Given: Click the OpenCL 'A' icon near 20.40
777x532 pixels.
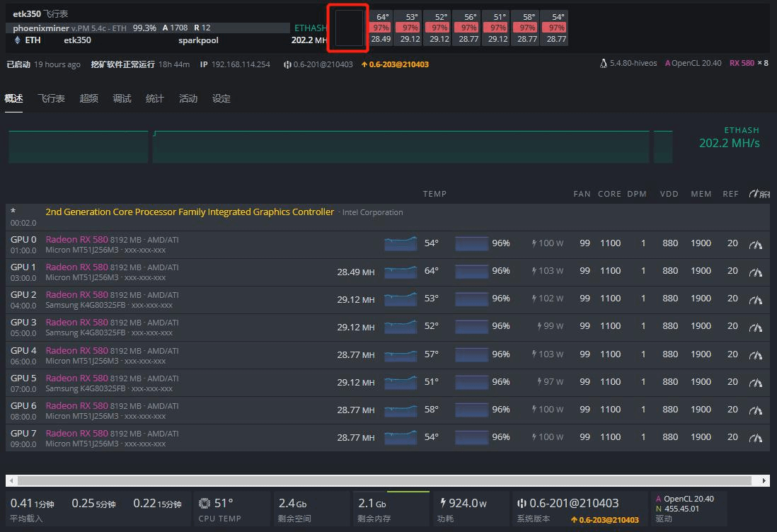Looking at the screenshot, I should point(659,499).
